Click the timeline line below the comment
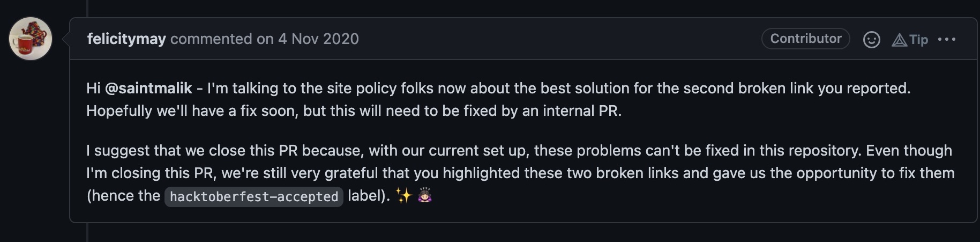Image resolution: width=980 pixels, height=242 pixels. (x=87, y=232)
